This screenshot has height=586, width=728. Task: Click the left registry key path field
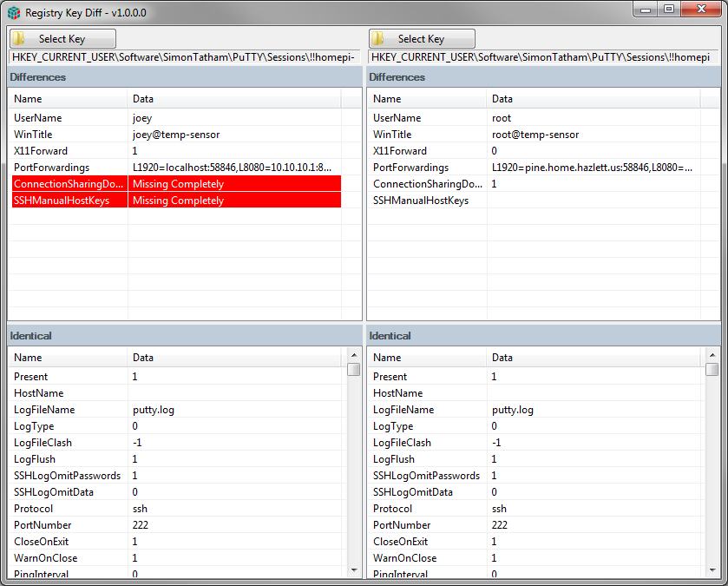tap(184, 56)
